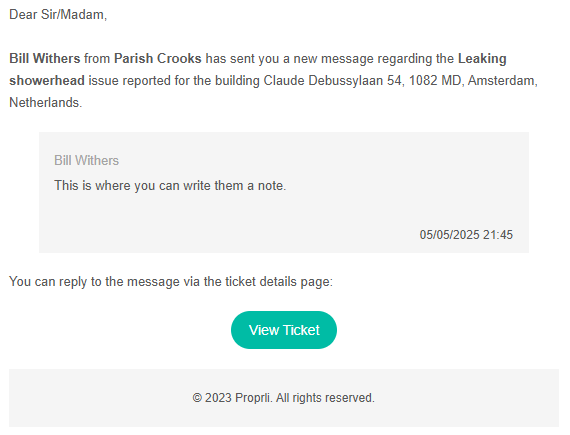Open the View Ticket button
Screen dimensions: 570x435
click(284, 330)
